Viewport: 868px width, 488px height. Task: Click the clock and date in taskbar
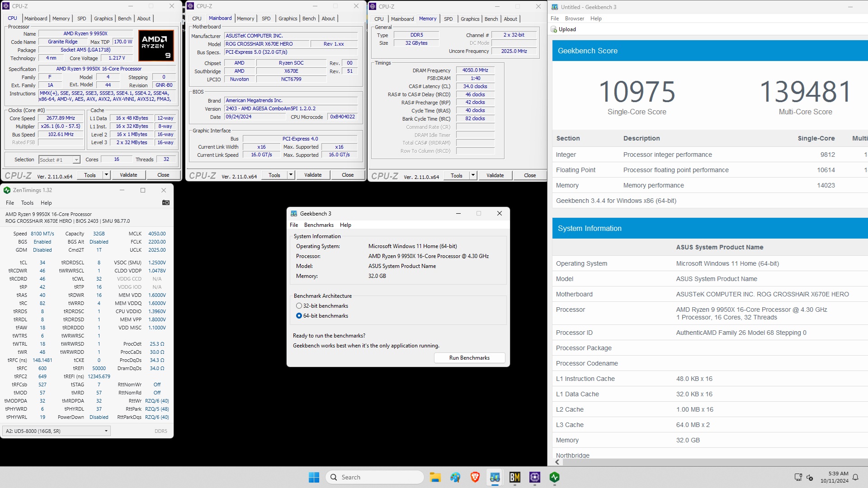click(x=835, y=477)
